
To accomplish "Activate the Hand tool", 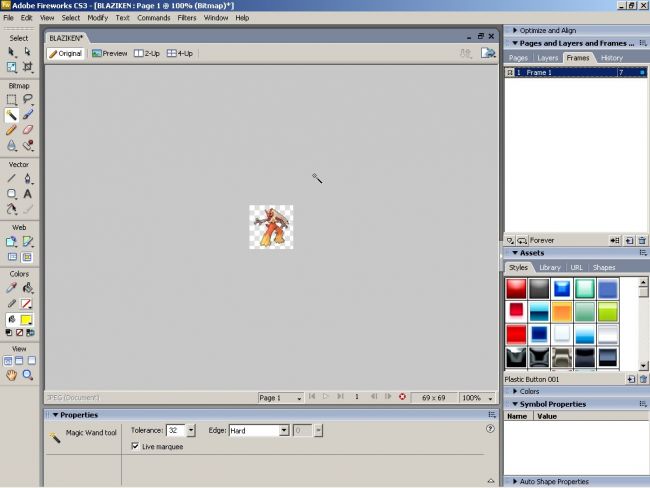I will (x=11, y=375).
